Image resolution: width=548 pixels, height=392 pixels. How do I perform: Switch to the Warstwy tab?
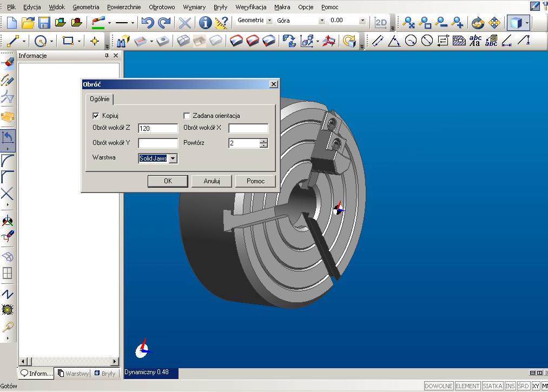click(x=73, y=374)
